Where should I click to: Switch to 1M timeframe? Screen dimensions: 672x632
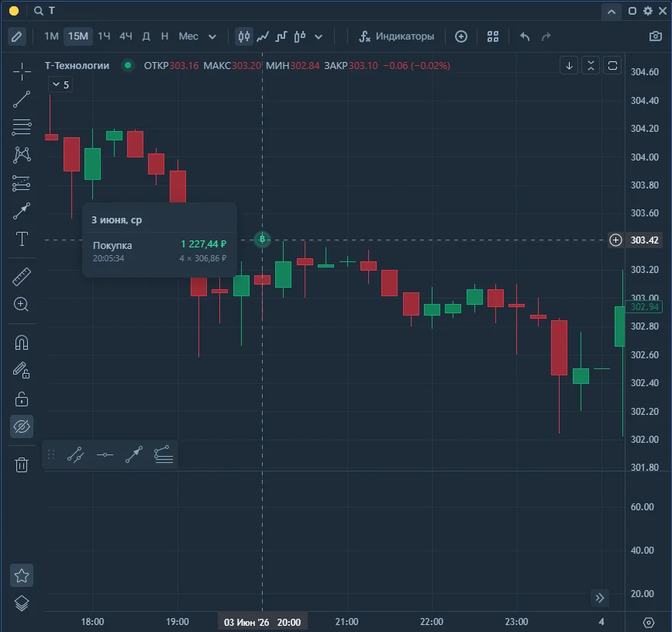pyautogui.click(x=51, y=36)
